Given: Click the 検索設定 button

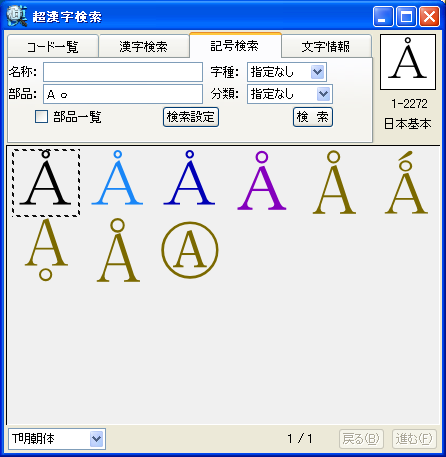Looking at the screenshot, I should click(x=191, y=117).
